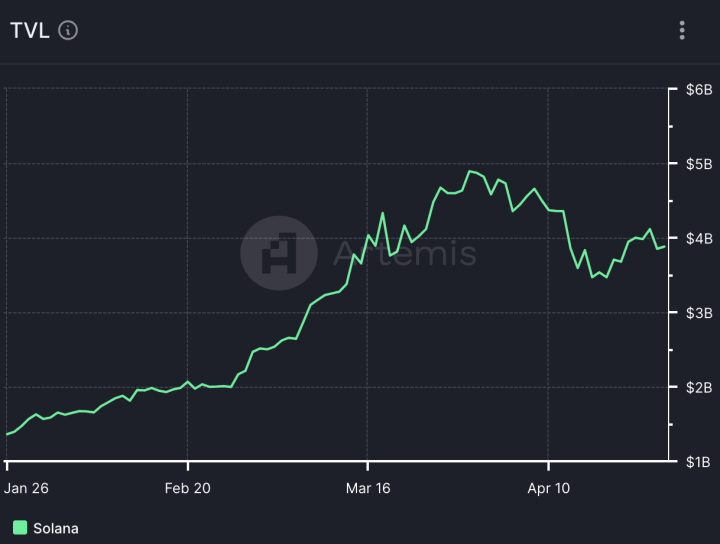Click the Apr 10 axis tick mark
Image resolution: width=720 pixels, height=544 pixels.
[x=548, y=465]
